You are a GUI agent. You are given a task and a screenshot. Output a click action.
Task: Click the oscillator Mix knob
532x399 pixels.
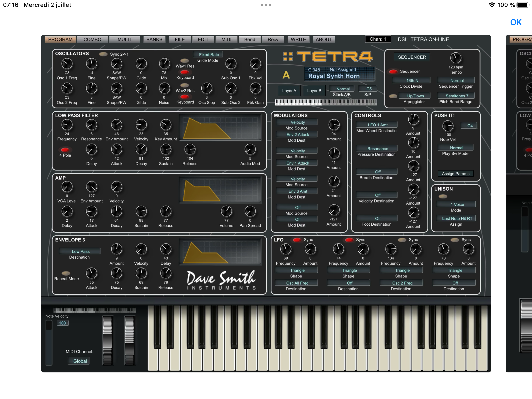point(164,64)
